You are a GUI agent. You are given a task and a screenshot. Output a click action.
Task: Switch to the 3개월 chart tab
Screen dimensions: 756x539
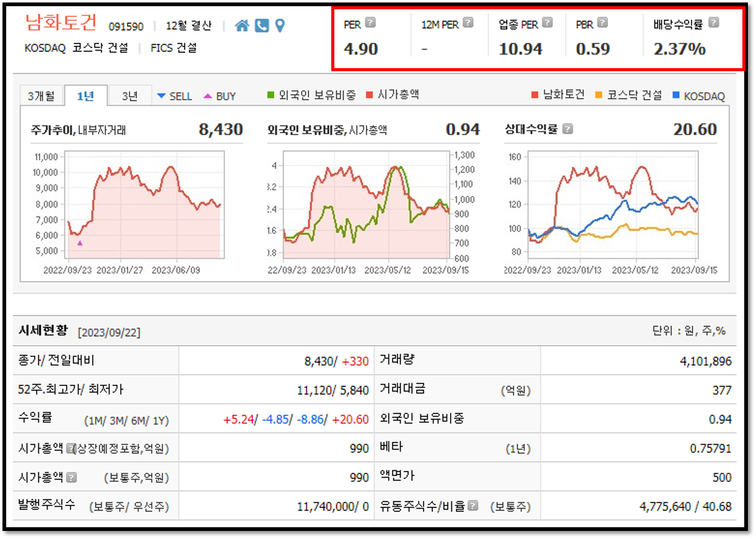(x=41, y=96)
